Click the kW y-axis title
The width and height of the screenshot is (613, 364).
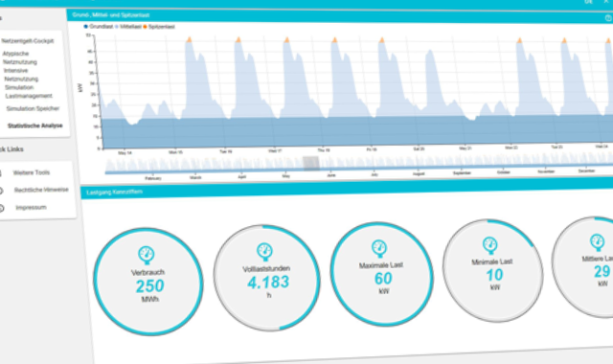tap(80, 87)
